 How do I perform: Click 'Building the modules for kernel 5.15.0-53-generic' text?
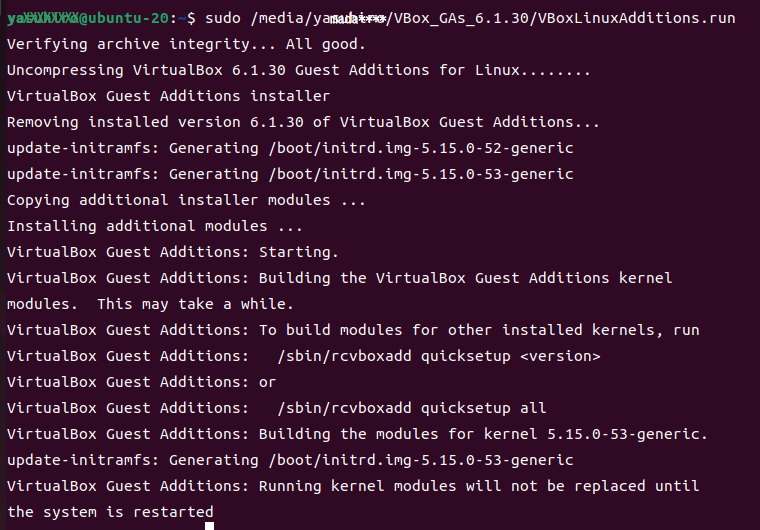tap(481, 434)
